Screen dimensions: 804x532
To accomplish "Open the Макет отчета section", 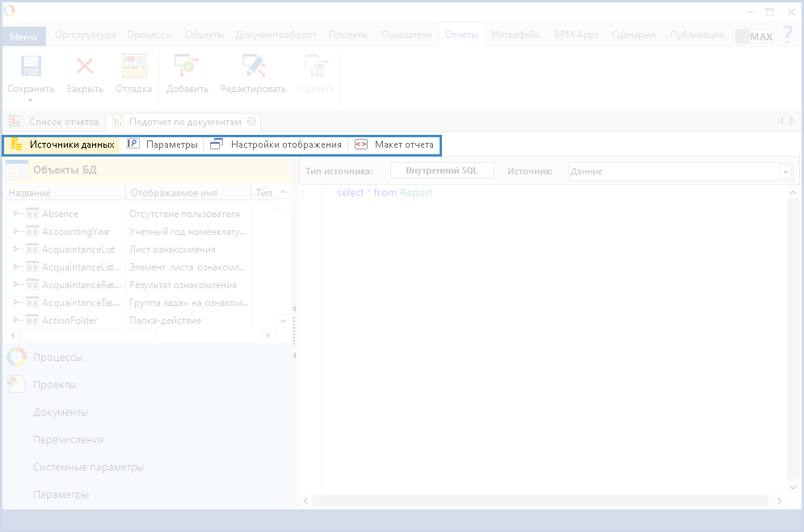I will [394, 145].
